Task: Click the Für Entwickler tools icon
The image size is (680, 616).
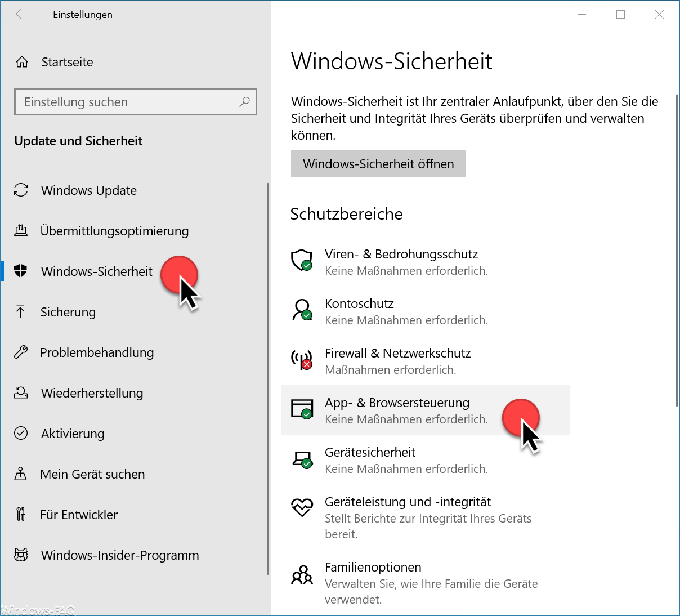Action: click(x=21, y=514)
